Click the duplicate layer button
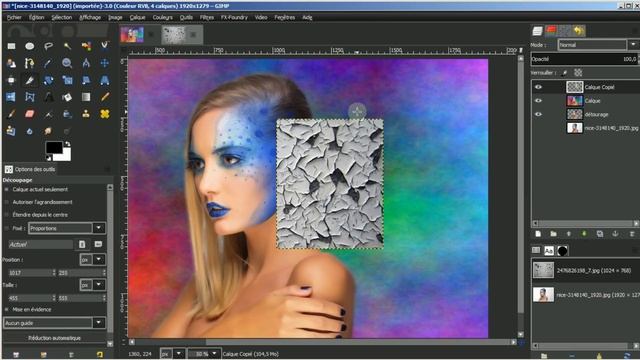Image resolution: width=640 pixels, height=360 pixels. point(600,234)
